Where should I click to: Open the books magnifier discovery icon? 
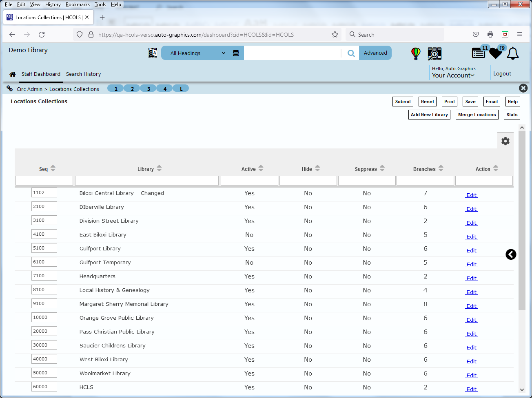(x=434, y=53)
